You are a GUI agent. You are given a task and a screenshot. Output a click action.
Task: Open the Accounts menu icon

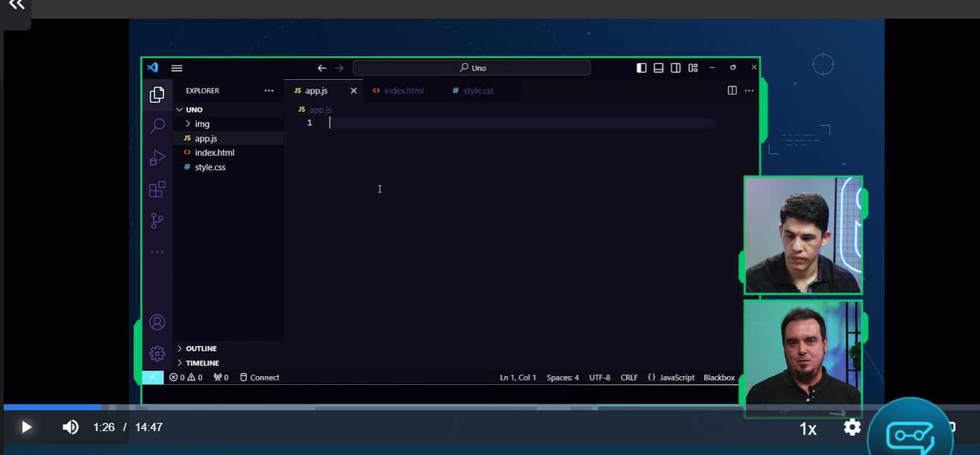tap(157, 322)
